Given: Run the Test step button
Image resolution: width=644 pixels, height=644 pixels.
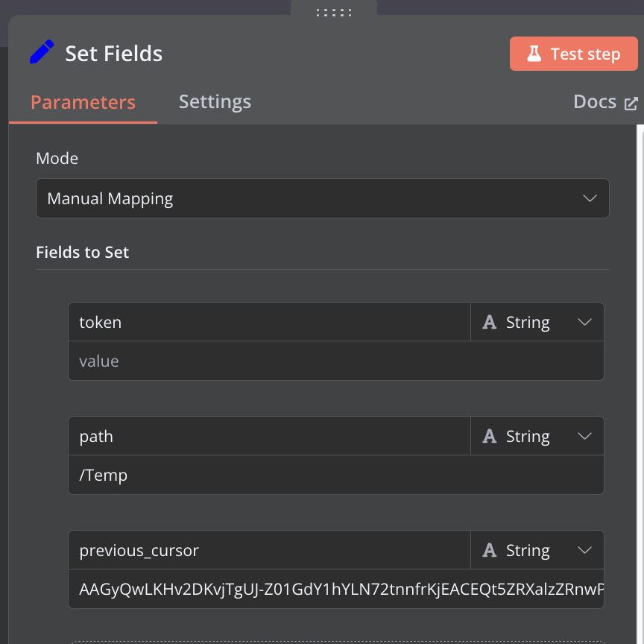Looking at the screenshot, I should pos(573,54).
